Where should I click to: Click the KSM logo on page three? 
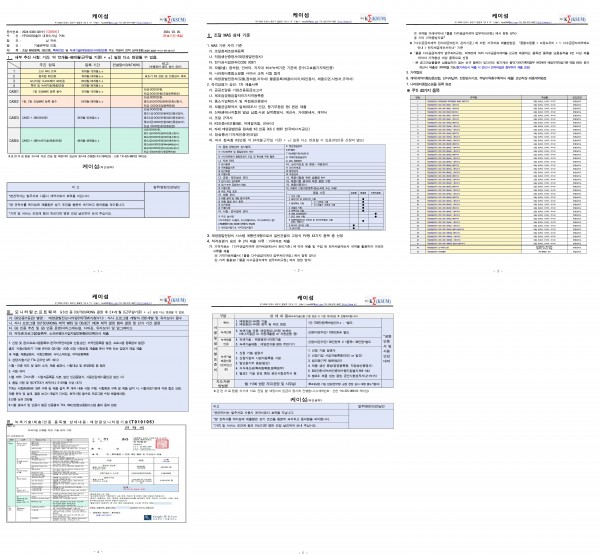click(572, 20)
